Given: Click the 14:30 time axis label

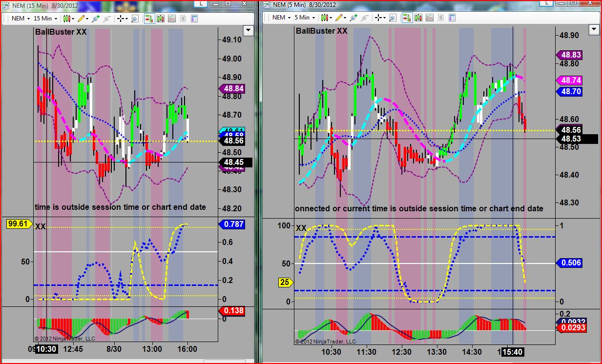Looking at the screenshot, I should (471, 351).
